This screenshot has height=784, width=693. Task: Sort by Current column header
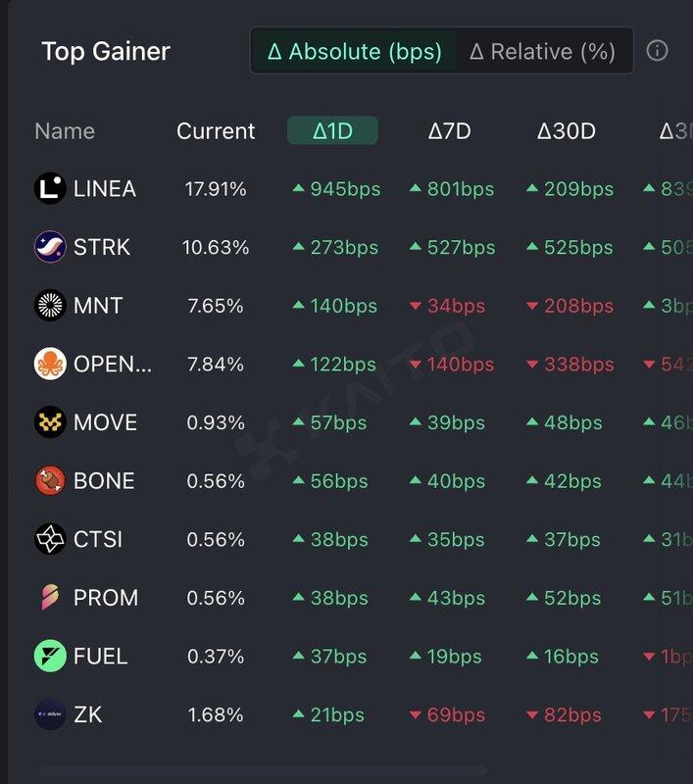(x=216, y=131)
